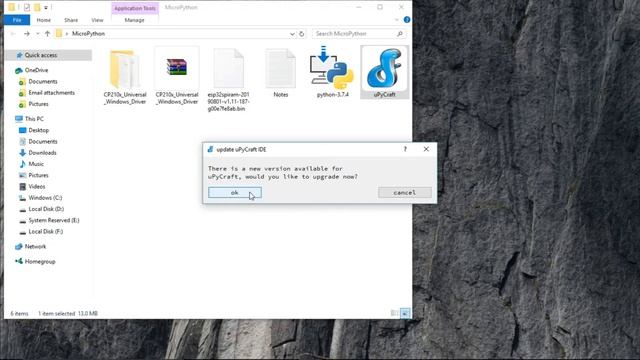
Task: Select the uPyCraft application icon
Action: point(384,73)
